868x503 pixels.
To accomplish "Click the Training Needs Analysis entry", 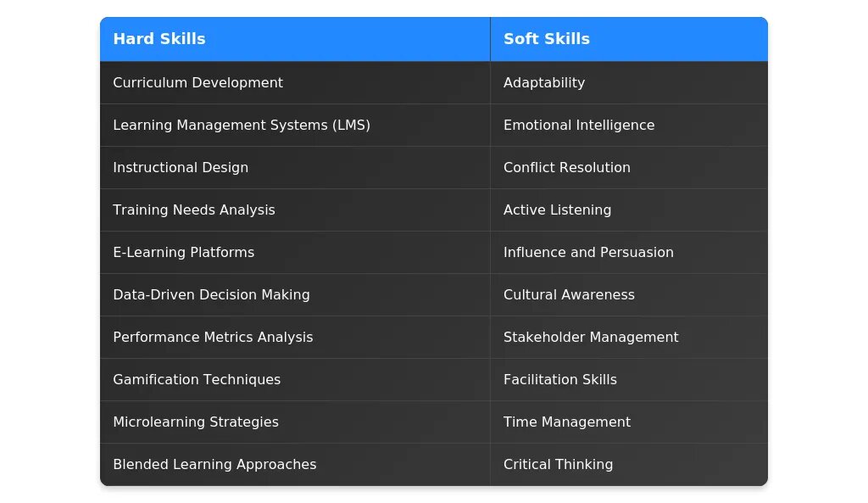I will pos(194,210).
